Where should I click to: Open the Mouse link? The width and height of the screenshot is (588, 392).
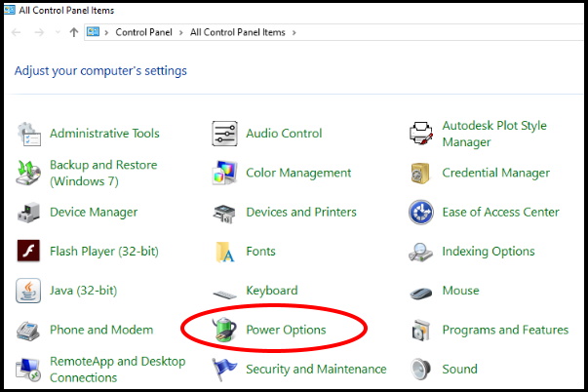pos(460,291)
